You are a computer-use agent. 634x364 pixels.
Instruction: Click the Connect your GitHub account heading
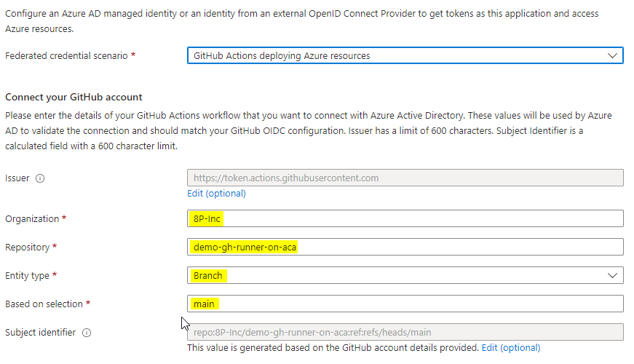pyautogui.click(x=74, y=97)
